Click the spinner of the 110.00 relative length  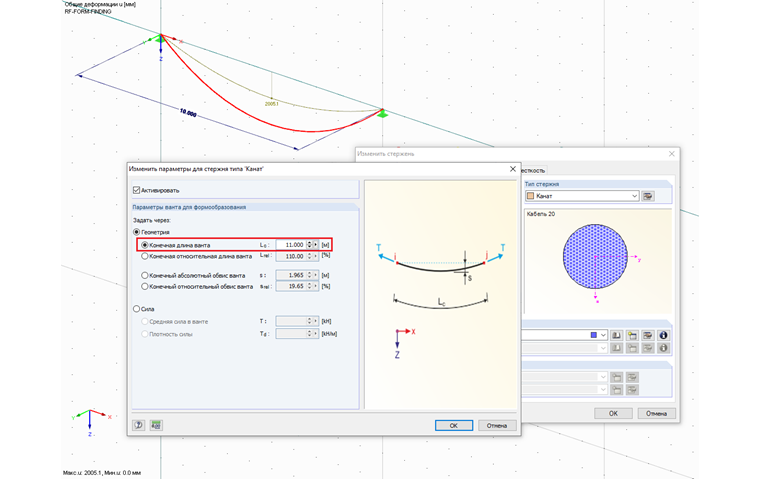pyautogui.click(x=310, y=256)
